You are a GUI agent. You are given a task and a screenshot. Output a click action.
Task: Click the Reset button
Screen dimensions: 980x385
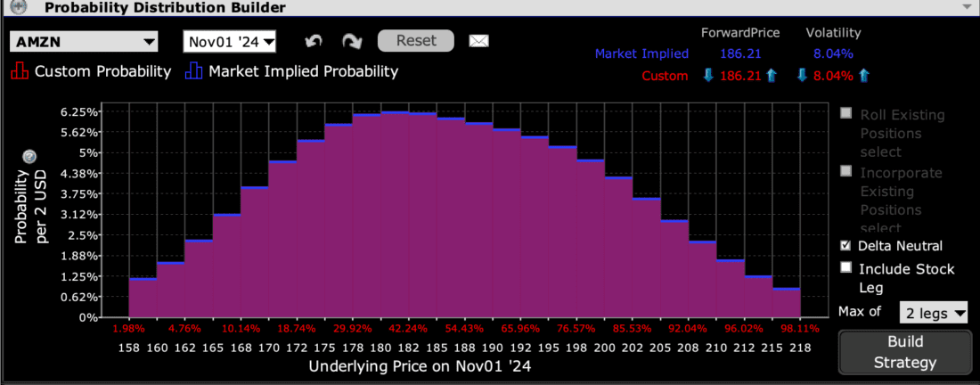pyautogui.click(x=416, y=41)
